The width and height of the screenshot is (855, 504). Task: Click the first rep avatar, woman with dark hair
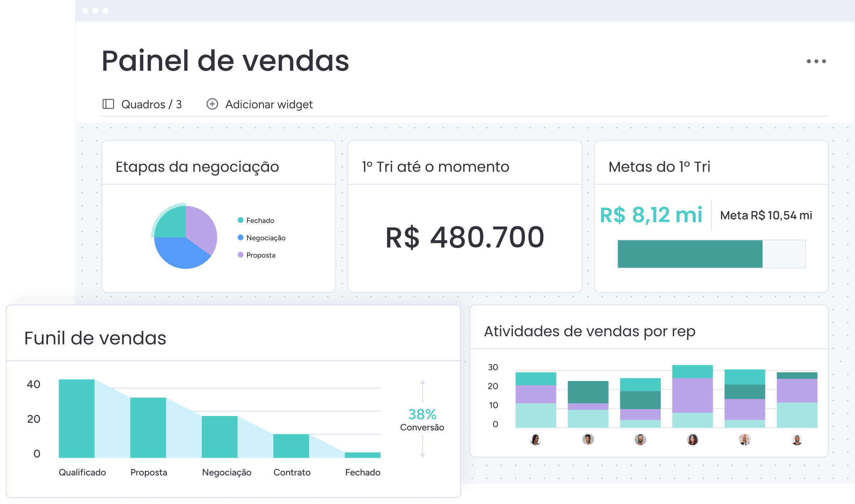(536, 439)
